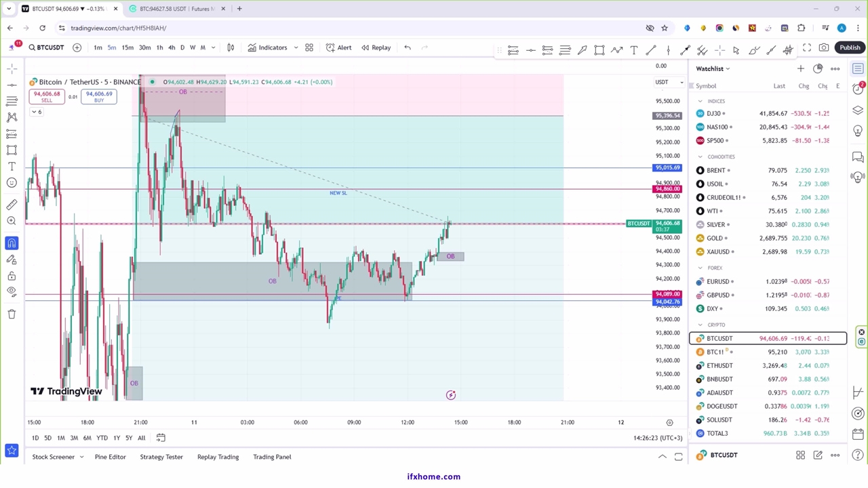Select the crosshair cursor tool in left toolbar
The height and width of the screenshot is (488, 868).
[12, 68]
